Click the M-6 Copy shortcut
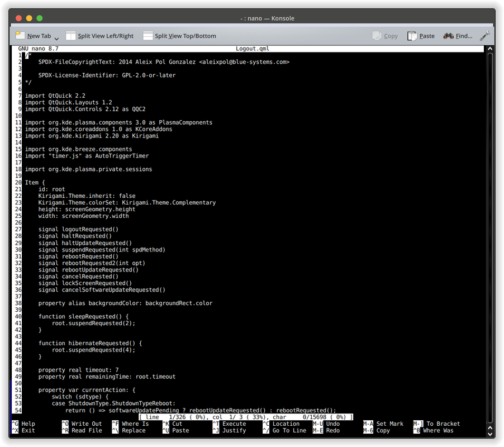504x447 pixels. tap(377, 430)
